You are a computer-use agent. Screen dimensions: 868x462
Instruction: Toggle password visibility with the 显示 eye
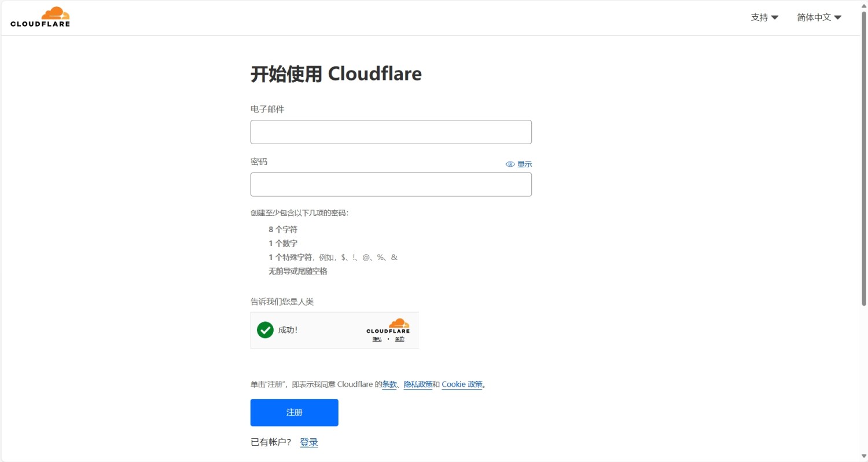click(518, 164)
